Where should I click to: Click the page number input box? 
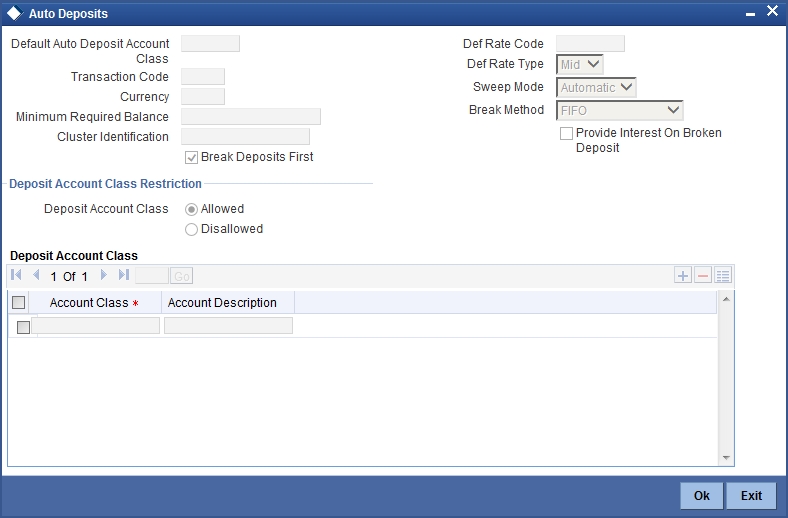152,276
